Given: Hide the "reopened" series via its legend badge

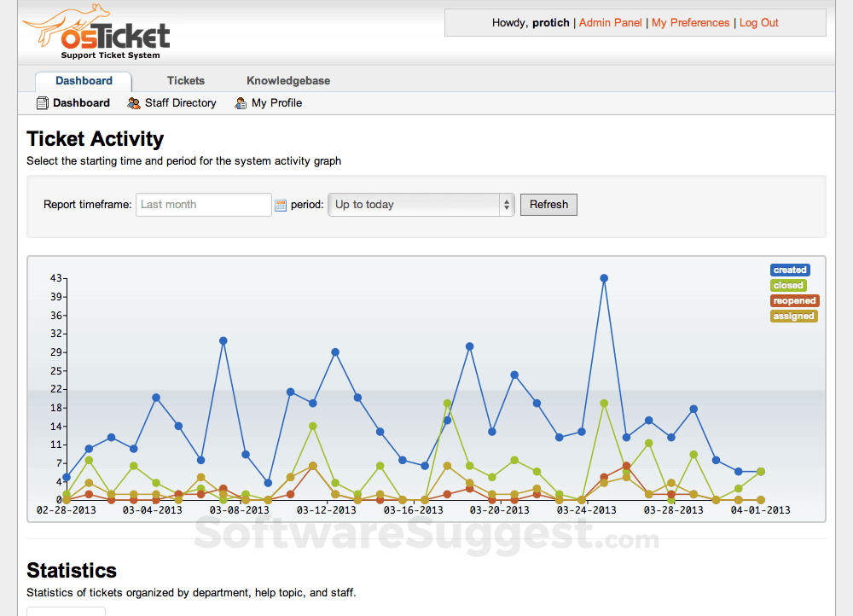Looking at the screenshot, I should point(794,300).
